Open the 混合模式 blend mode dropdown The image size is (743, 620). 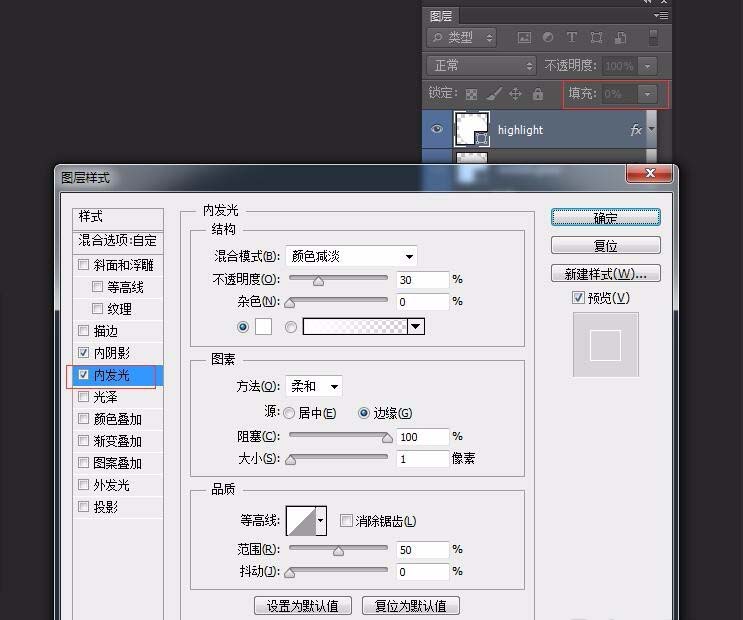click(x=351, y=256)
